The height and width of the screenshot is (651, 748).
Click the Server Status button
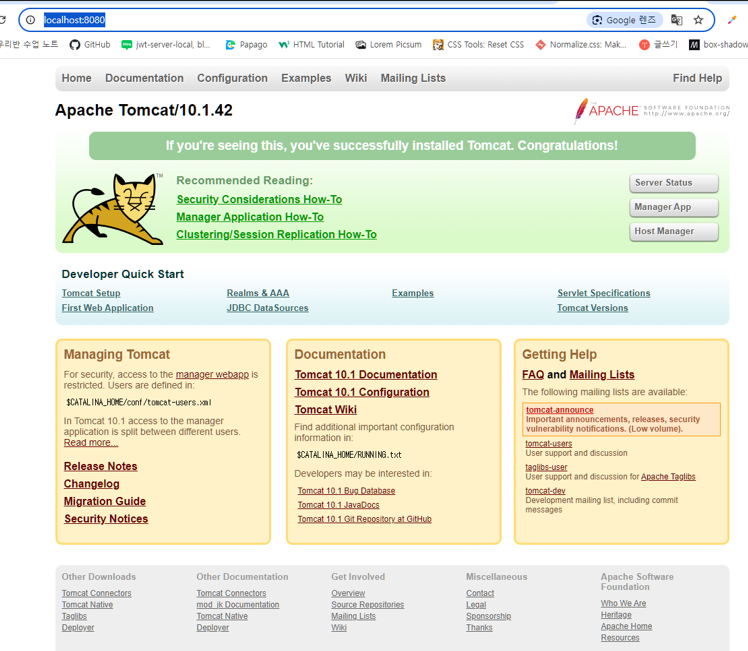(x=674, y=183)
